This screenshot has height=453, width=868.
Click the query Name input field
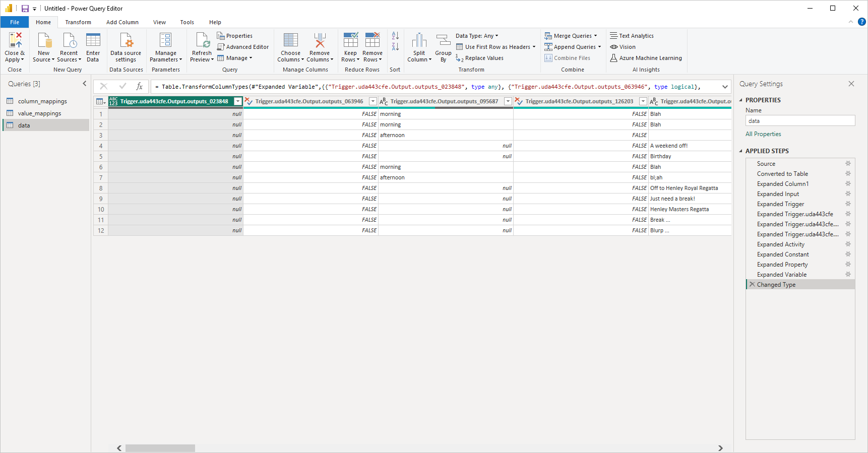(x=800, y=121)
